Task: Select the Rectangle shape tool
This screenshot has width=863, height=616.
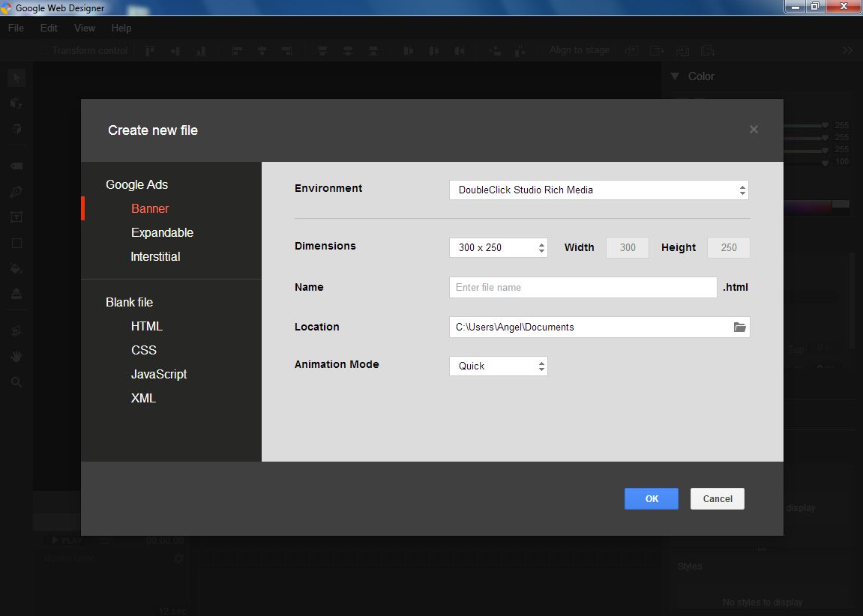Action: click(x=16, y=243)
